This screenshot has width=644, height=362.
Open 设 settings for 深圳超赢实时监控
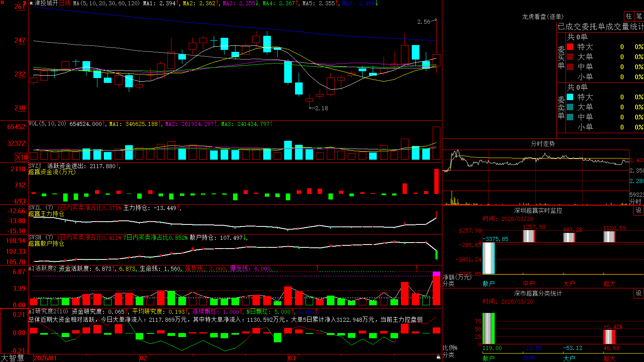(x=639, y=210)
